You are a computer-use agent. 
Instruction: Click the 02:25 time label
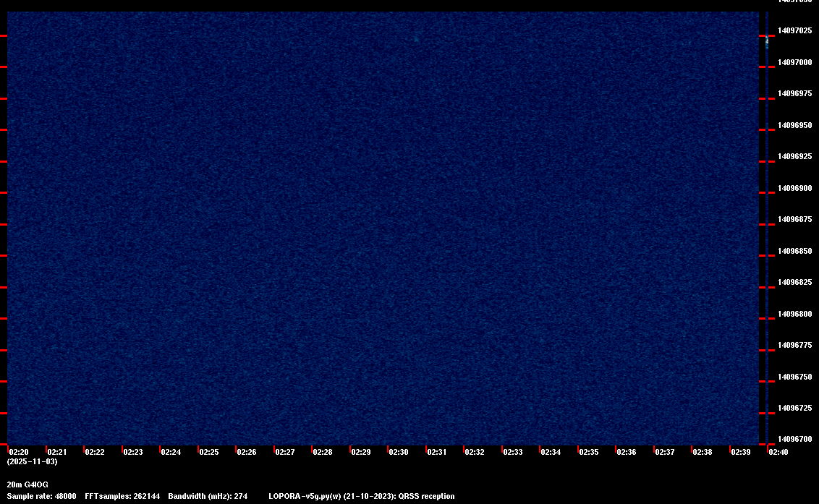pos(209,452)
